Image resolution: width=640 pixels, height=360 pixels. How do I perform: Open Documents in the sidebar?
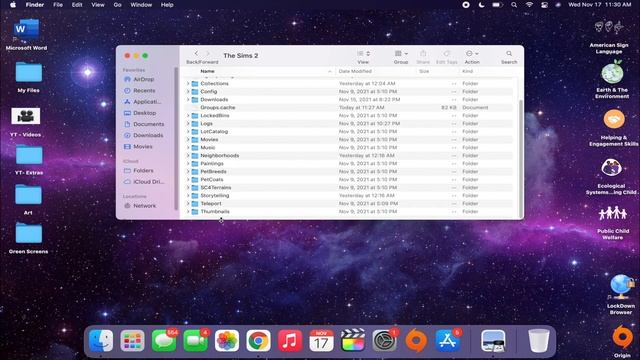coord(144,124)
